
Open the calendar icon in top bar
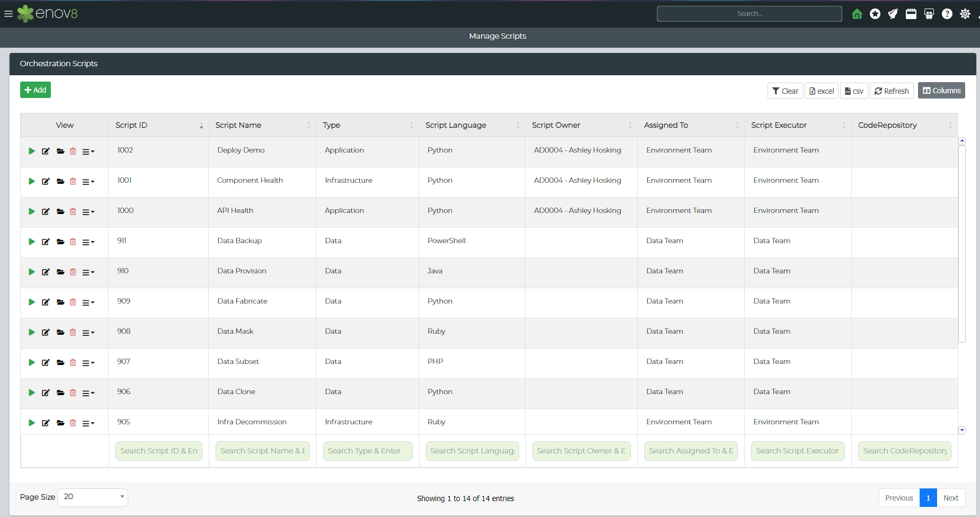pos(911,14)
